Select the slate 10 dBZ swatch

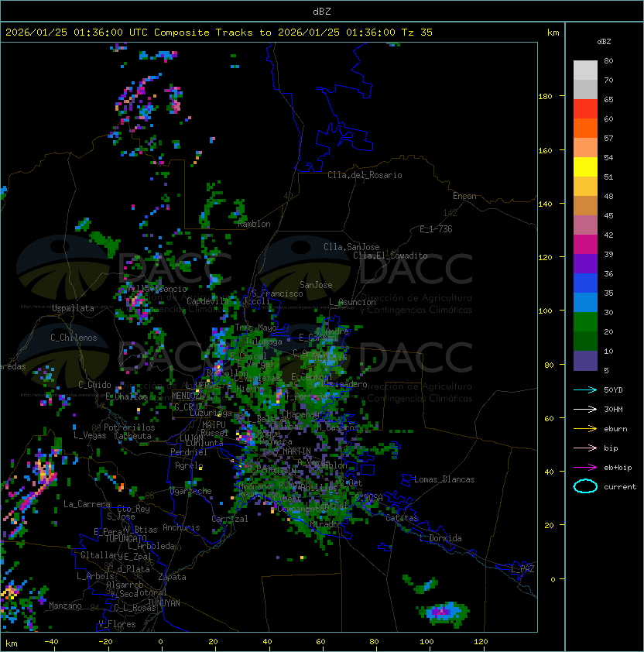click(x=585, y=361)
